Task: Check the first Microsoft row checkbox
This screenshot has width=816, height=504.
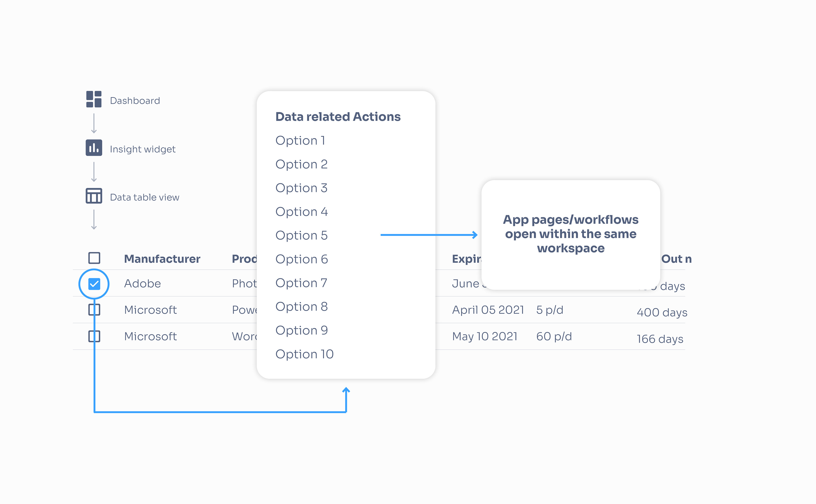Action: pyautogui.click(x=94, y=310)
